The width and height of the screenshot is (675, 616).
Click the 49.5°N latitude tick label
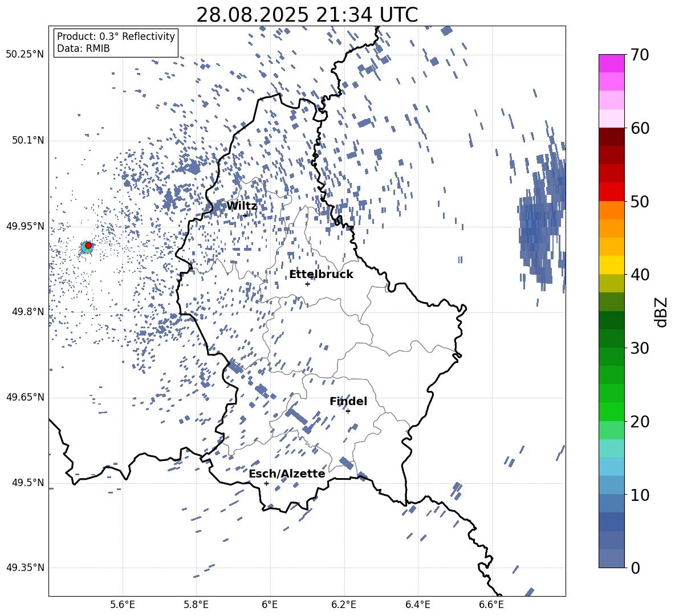27,483
